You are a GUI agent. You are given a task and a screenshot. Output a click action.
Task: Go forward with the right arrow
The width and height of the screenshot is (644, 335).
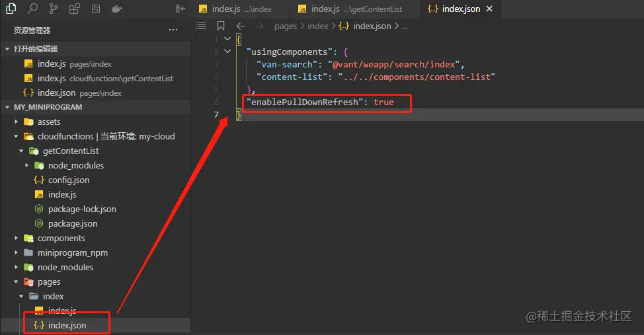point(259,26)
